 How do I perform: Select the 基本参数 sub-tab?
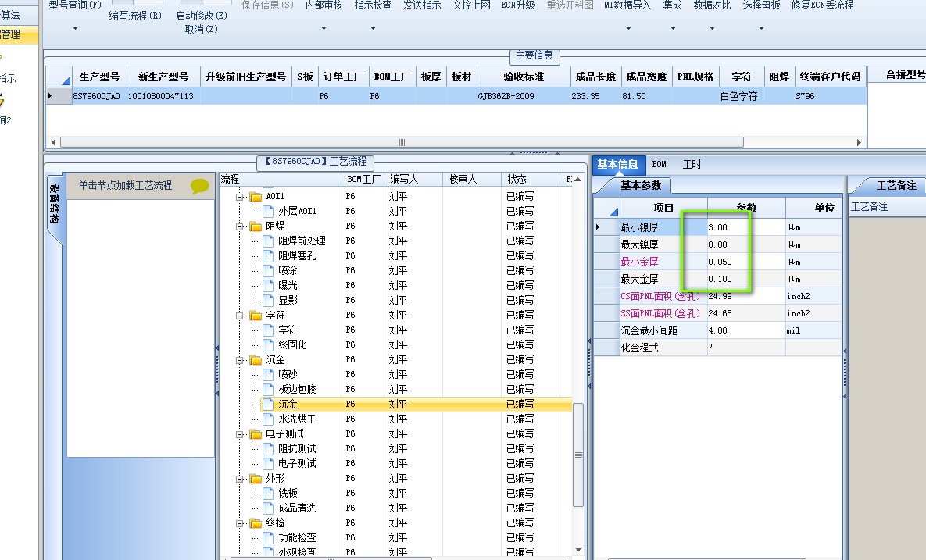640,186
